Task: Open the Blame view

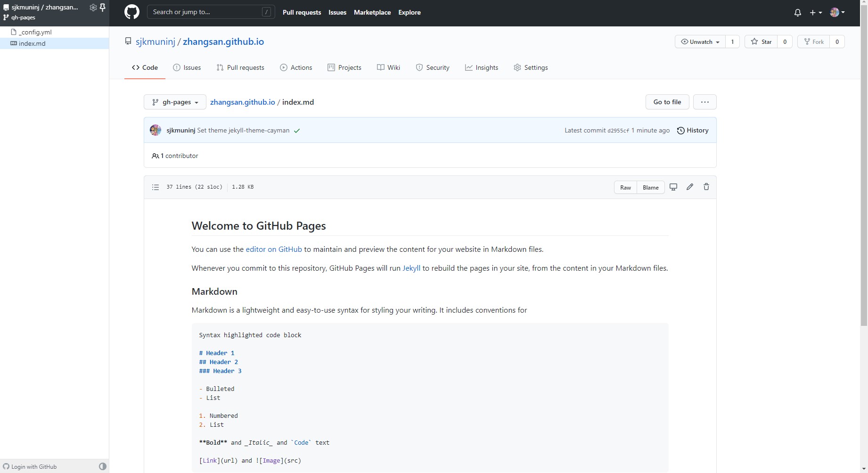Action: 651,187
